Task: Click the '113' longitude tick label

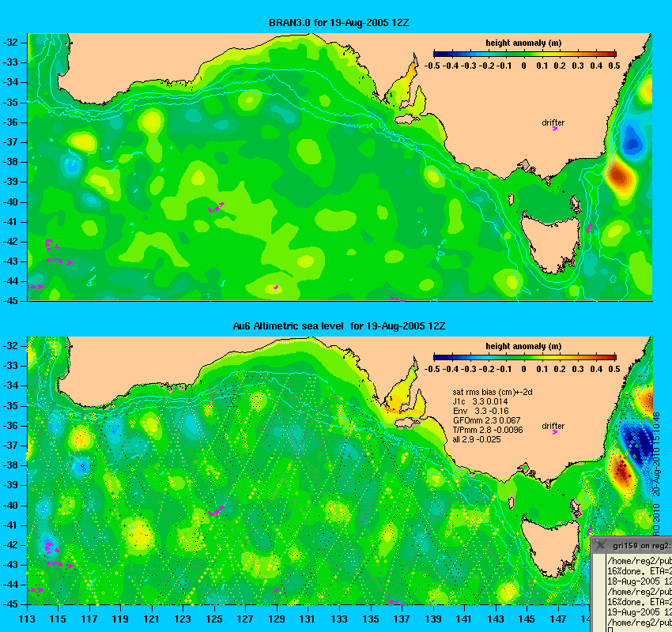Action: [27, 619]
